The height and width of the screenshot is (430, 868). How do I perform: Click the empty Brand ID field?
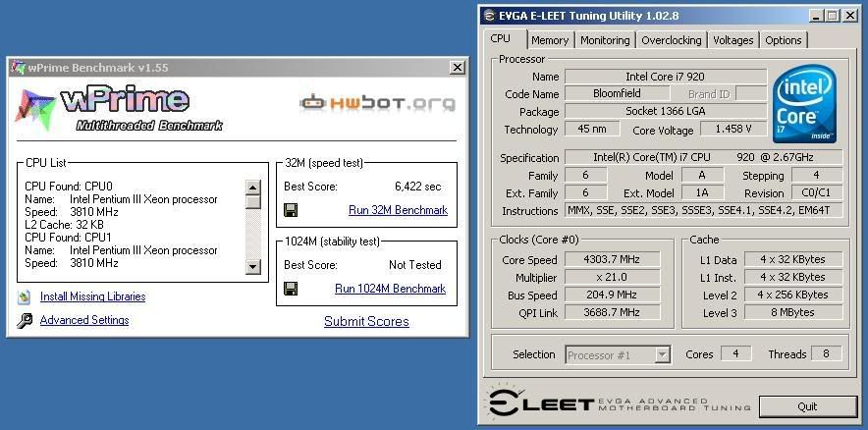click(x=751, y=93)
